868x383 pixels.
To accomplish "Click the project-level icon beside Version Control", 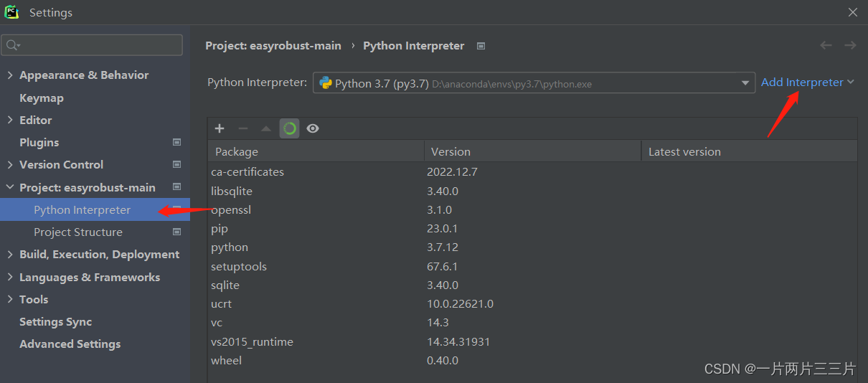I will pyautogui.click(x=176, y=164).
